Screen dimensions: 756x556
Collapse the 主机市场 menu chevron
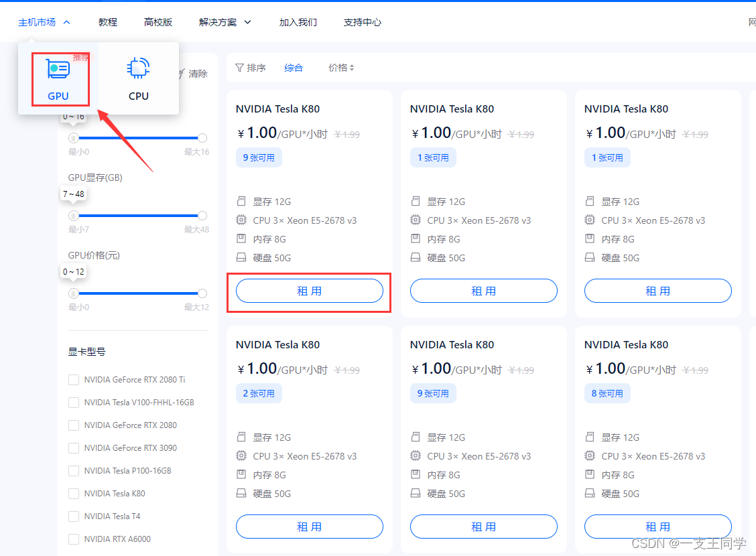click(x=66, y=22)
